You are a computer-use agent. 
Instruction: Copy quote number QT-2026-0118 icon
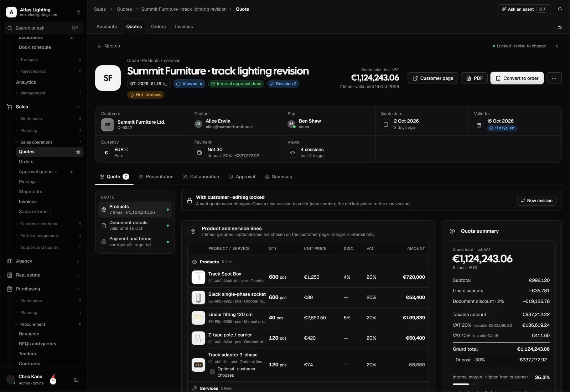coord(165,84)
